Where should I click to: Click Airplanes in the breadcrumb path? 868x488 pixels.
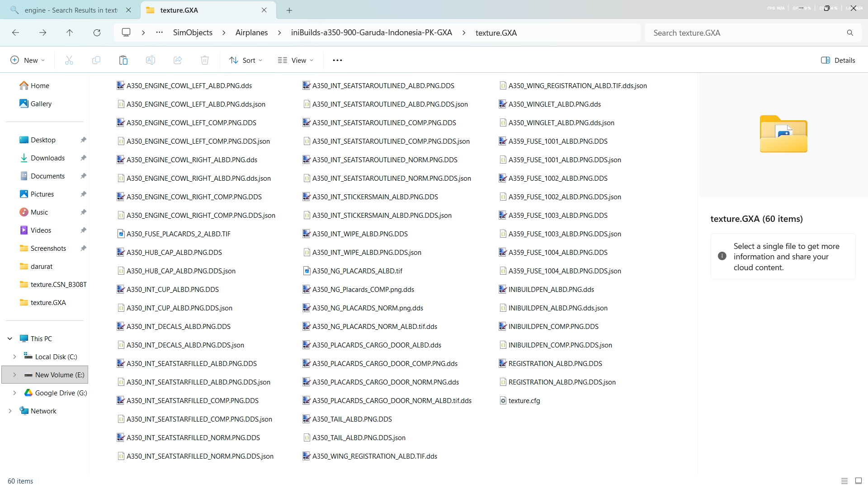(251, 33)
